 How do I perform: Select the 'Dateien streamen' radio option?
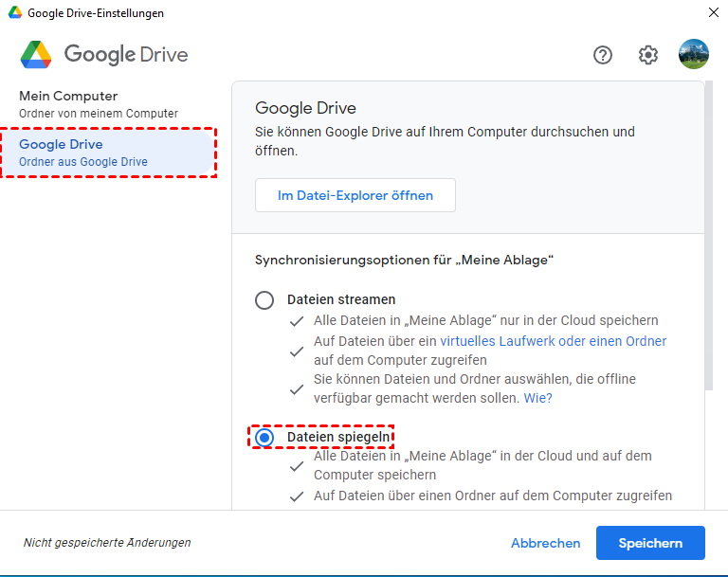(264, 300)
